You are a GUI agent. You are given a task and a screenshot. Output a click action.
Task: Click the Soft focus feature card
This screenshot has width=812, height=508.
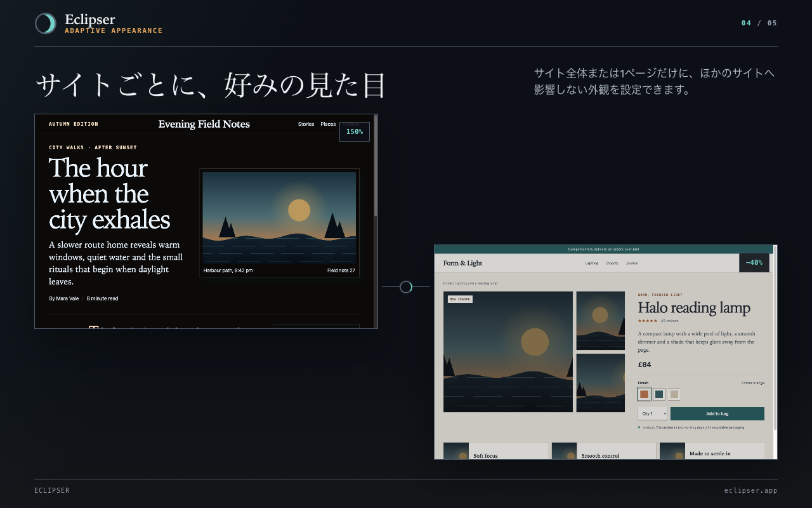[495, 451]
